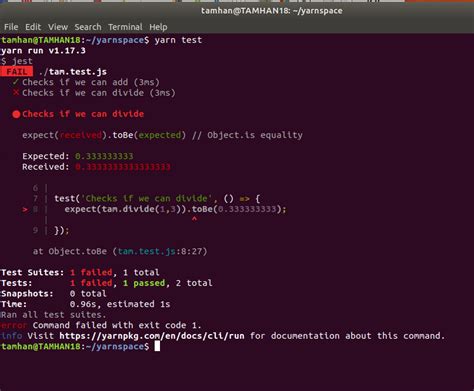
Task: Click the red bullet before 'Checks if we can divide' heading
Action: tap(16, 114)
